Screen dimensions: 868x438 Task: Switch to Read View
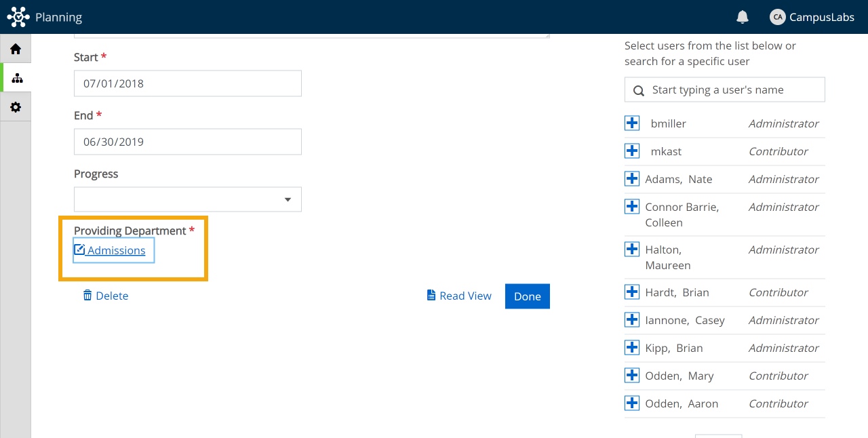pyautogui.click(x=459, y=296)
